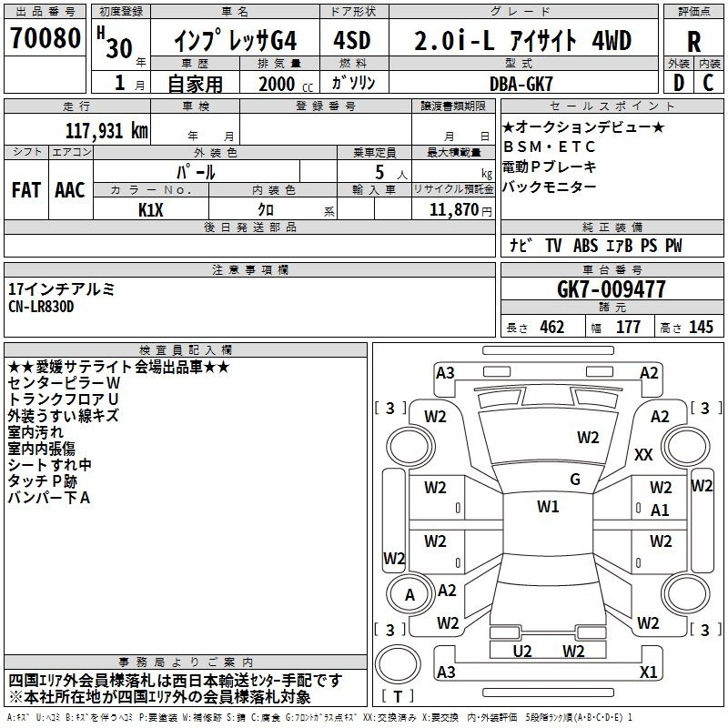The width and height of the screenshot is (728, 728).
Task: Click width value 177
Action: click(628, 327)
